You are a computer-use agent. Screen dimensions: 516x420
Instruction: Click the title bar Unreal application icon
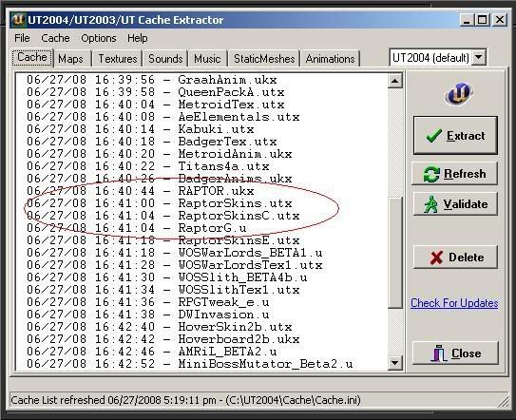(18, 20)
